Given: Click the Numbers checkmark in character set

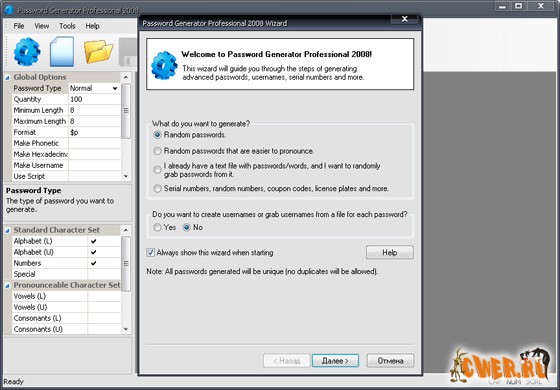Looking at the screenshot, I should click(94, 263).
